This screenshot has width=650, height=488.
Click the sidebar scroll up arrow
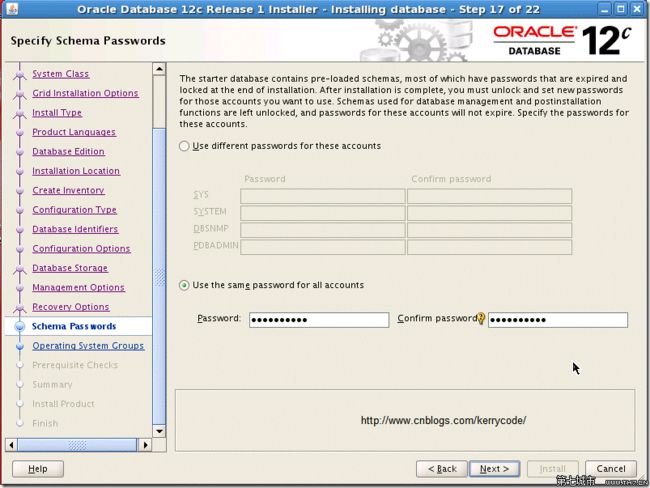point(159,69)
